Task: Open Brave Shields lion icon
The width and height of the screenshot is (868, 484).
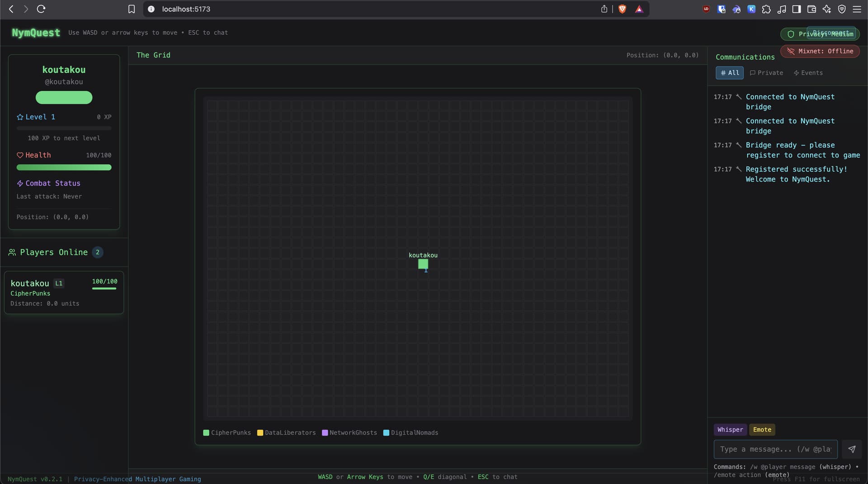Action: pyautogui.click(x=622, y=9)
